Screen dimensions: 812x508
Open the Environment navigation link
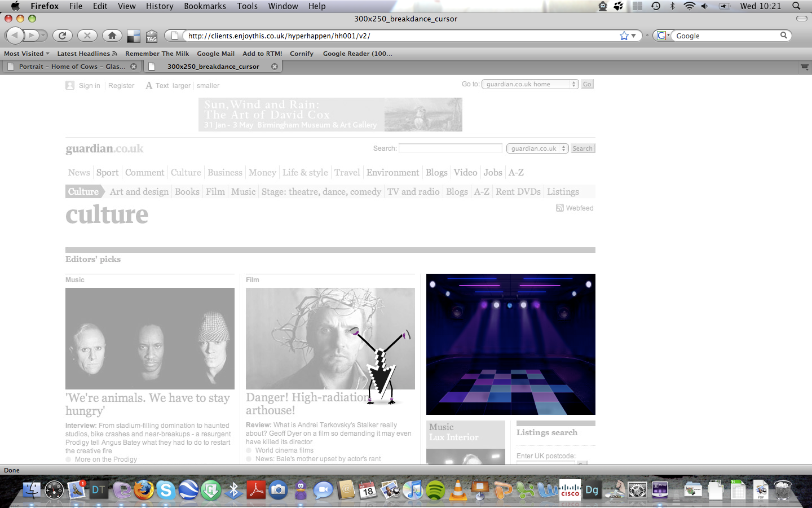pyautogui.click(x=392, y=173)
